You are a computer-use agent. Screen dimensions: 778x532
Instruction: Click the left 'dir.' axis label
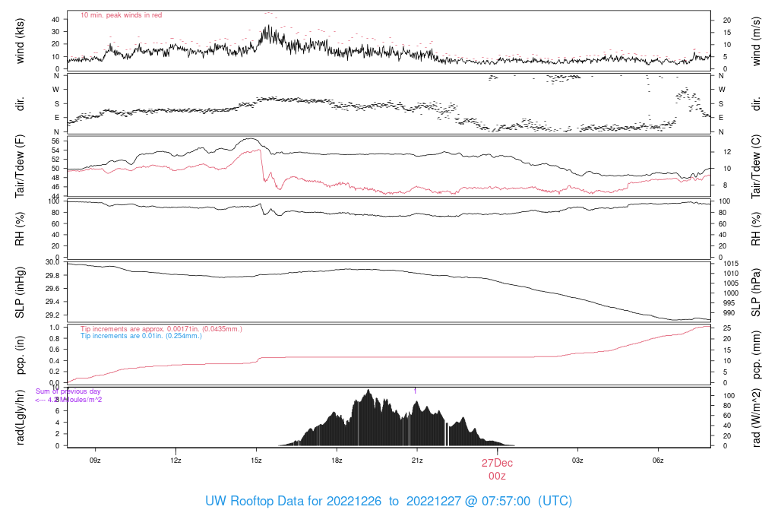(20, 103)
